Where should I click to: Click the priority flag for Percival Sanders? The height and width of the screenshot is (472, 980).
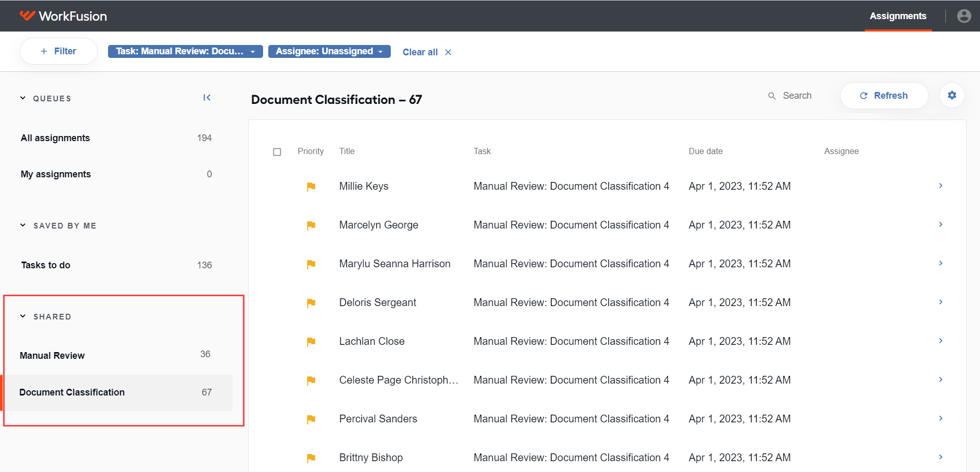[311, 419]
